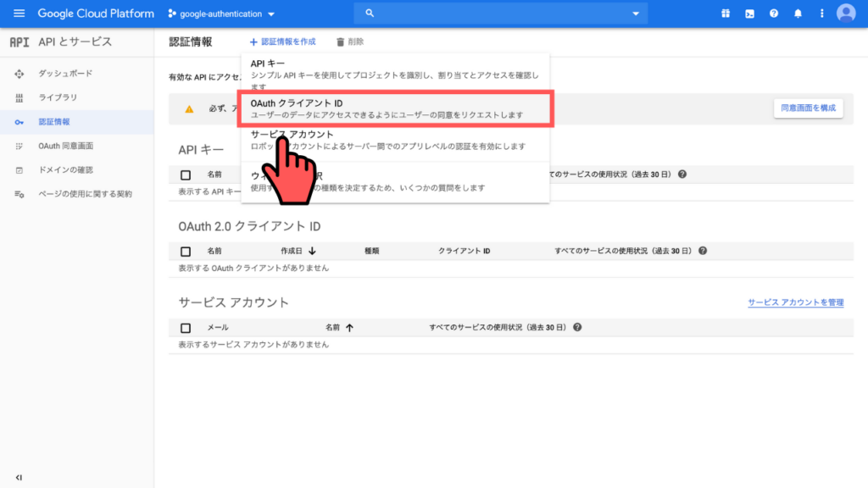Image resolution: width=868 pixels, height=488 pixels.
Task: Open the gift free trial icon
Action: click(726, 14)
